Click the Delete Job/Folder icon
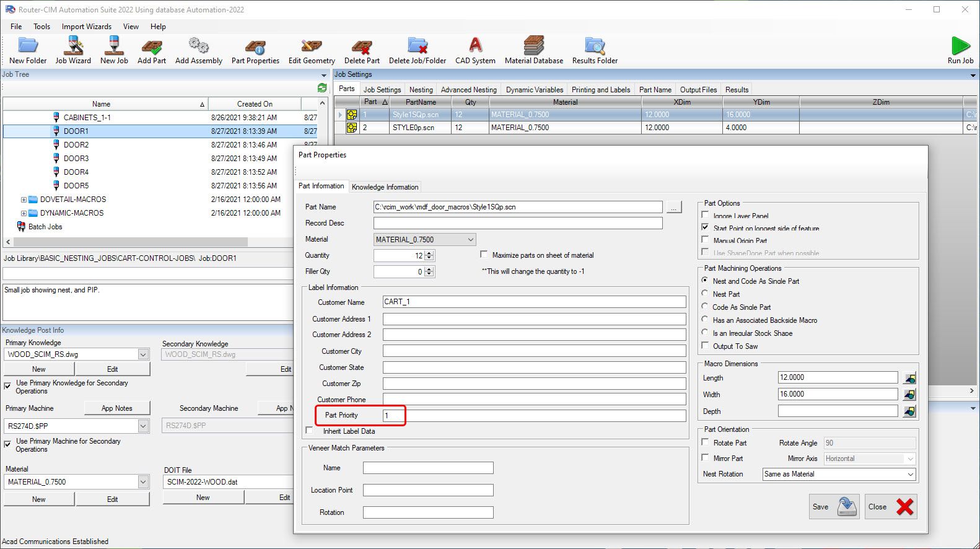Screen dimensions: 980x549 [418, 50]
